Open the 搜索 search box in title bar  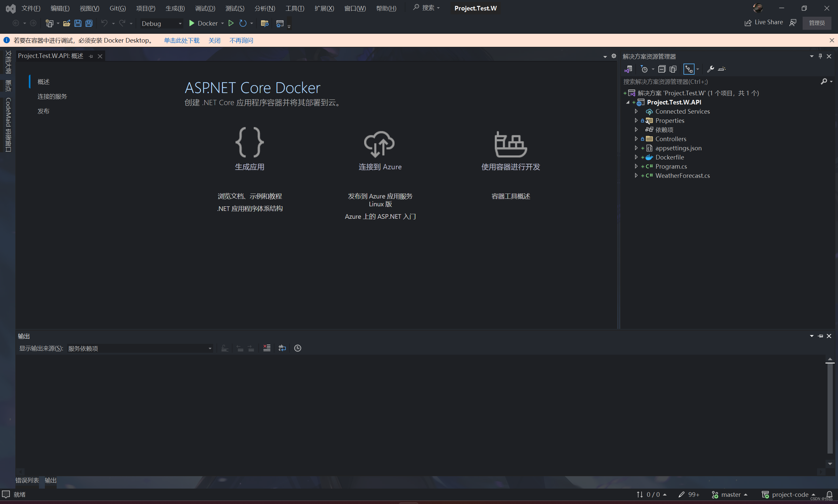tap(426, 8)
